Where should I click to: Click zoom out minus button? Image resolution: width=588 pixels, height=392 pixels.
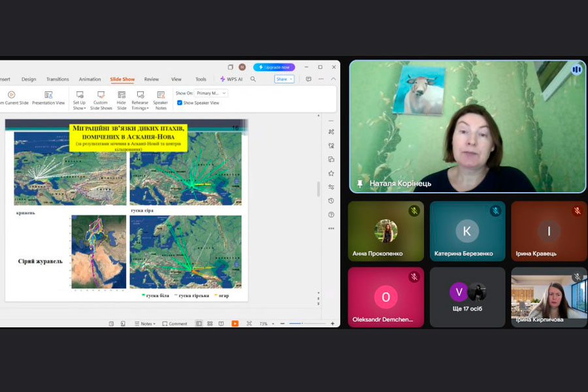[x=282, y=323]
